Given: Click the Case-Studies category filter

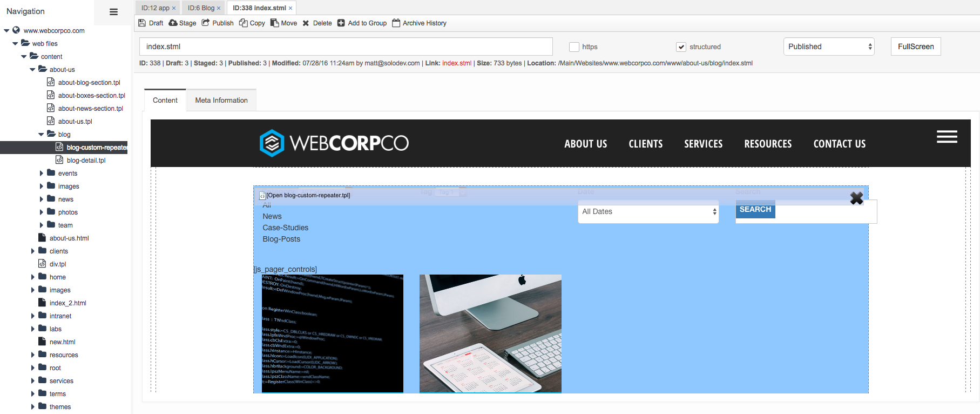Looking at the screenshot, I should (x=286, y=228).
